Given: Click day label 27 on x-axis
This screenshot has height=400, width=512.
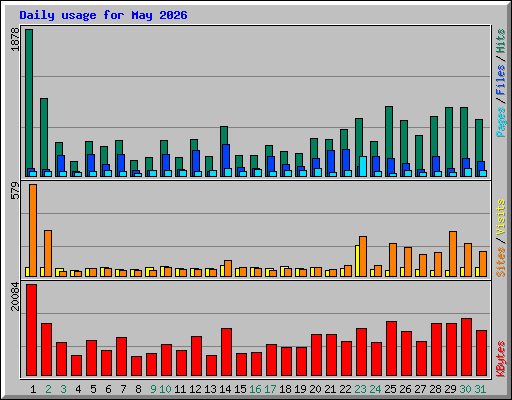Looking at the screenshot, I should coord(420,389).
